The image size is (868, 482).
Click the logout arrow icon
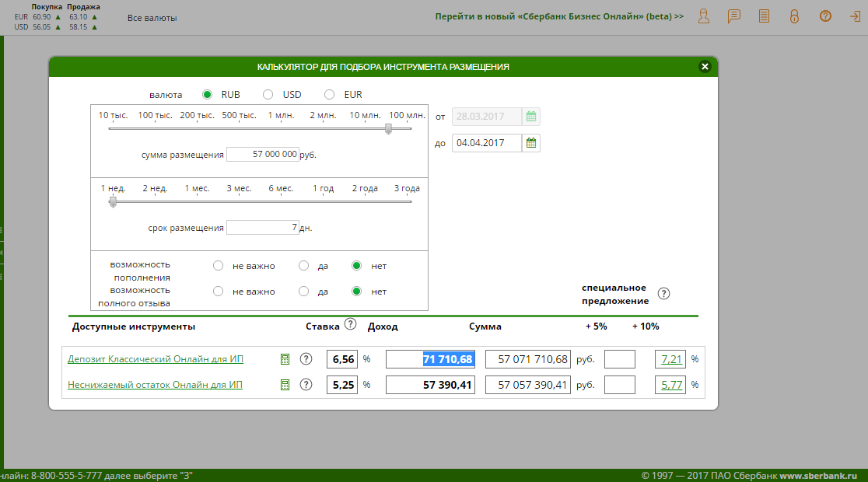[x=855, y=16]
